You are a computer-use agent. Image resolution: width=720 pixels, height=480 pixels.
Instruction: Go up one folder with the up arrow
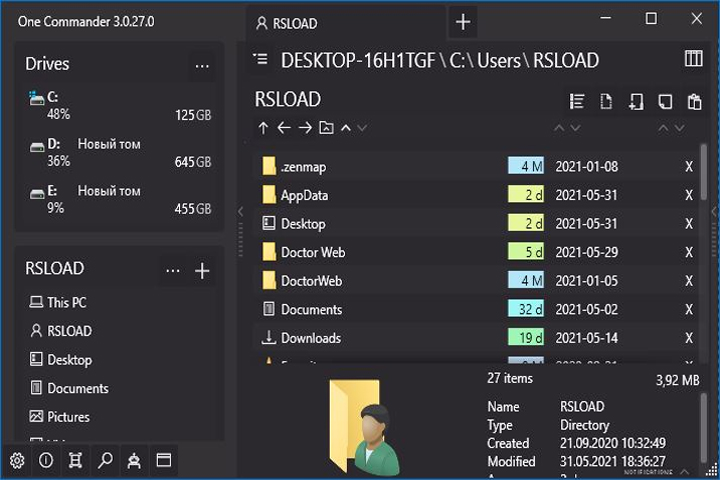point(263,128)
